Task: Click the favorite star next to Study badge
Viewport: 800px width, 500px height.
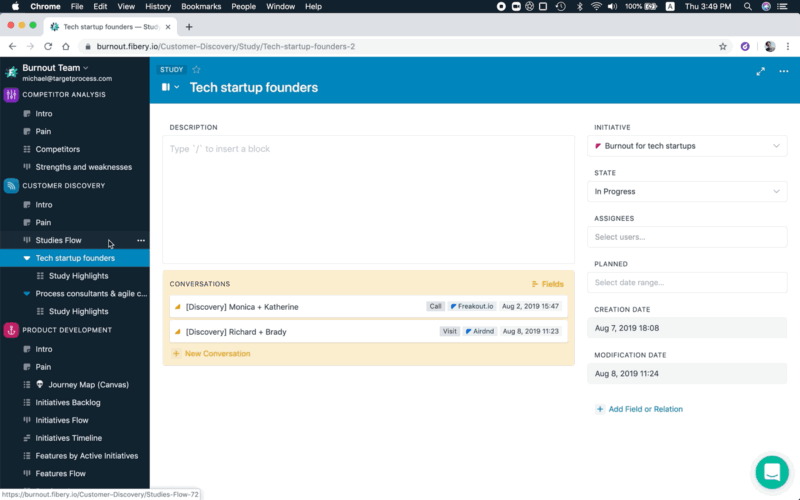Action: 196,70
